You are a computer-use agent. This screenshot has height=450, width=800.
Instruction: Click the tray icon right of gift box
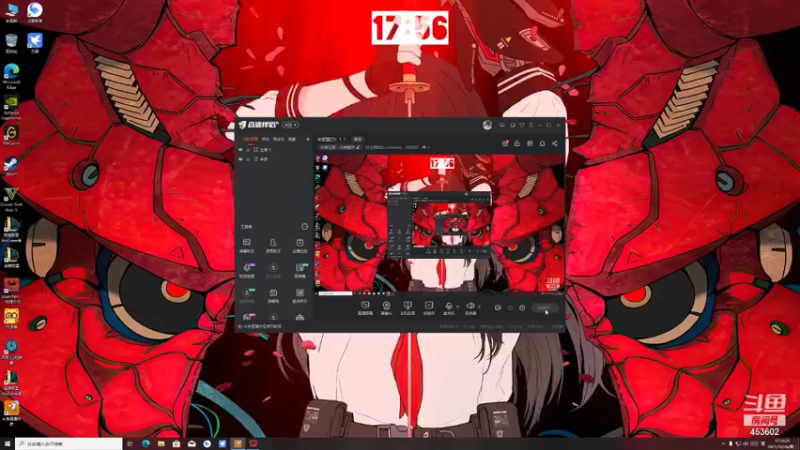pyautogui.click(x=517, y=143)
